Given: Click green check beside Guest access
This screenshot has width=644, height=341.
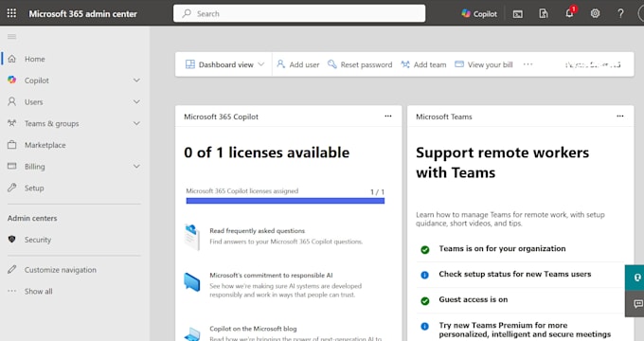Looking at the screenshot, I should 425,300.
